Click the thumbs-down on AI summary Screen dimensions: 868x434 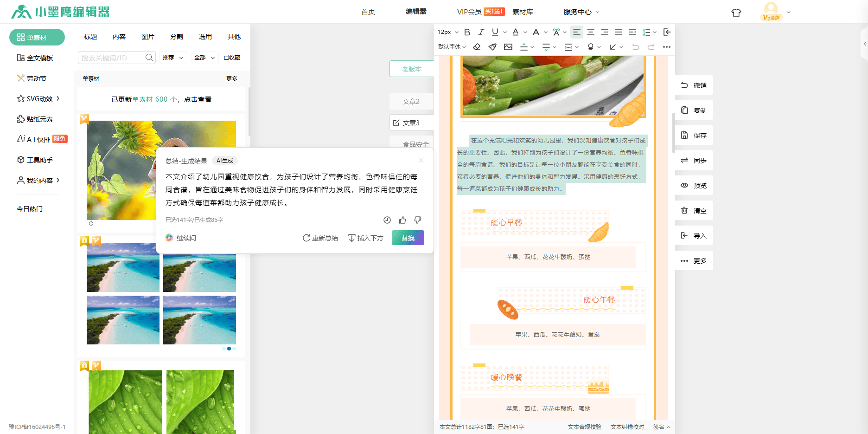pos(418,220)
